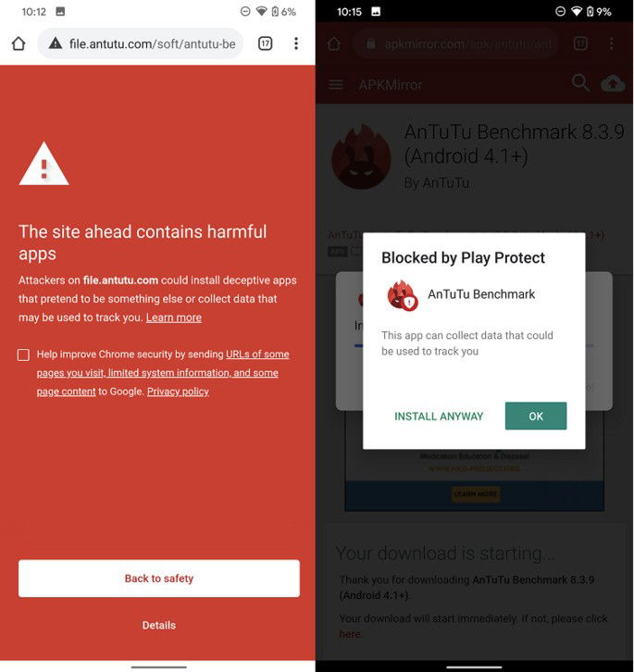Tap APKMirror search magnifier icon
This screenshot has height=672, width=634.
[580, 82]
